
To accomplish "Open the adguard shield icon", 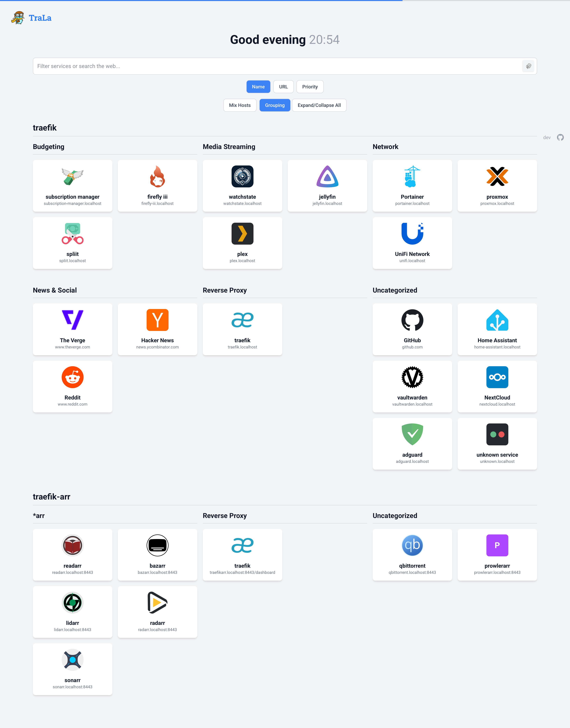I will point(412,434).
